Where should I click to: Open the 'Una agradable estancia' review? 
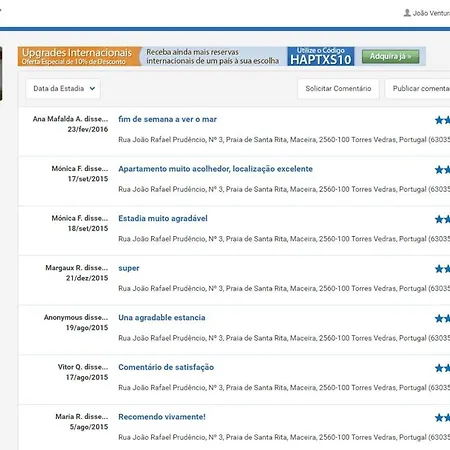coord(162,318)
